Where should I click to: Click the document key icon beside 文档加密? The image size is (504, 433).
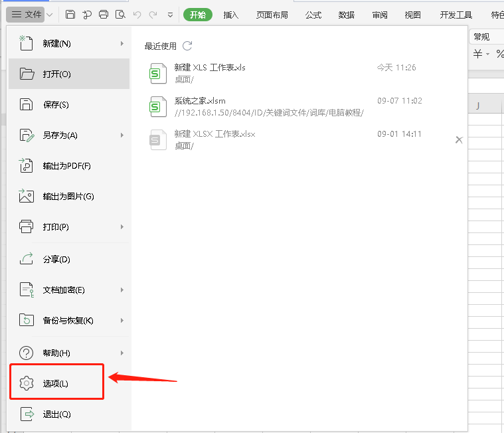pyautogui.click(x=27, y=290)
